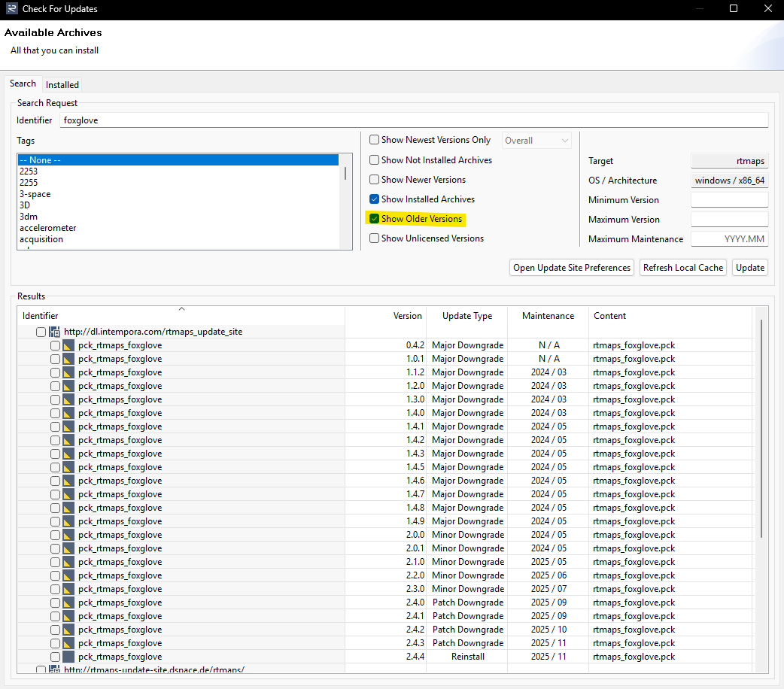Tick the checkbox for pck_rtmaps_foxglove 2.4.3
The image size is (784, 689).
coord(55,643)
